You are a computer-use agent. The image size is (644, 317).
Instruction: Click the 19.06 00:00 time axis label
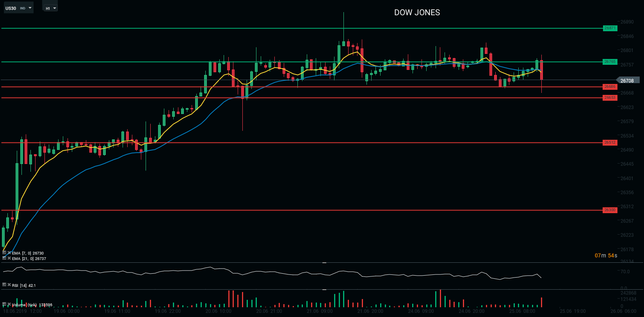tap(66, 311)
